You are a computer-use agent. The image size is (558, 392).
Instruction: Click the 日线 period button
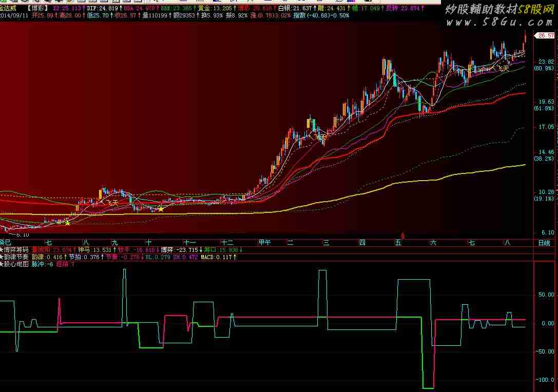tap(545, 243)
